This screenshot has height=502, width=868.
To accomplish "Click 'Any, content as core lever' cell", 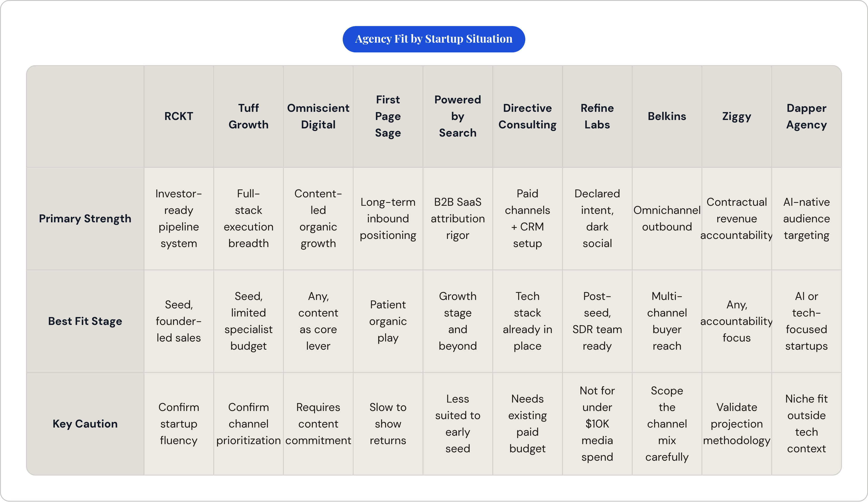I will [318, 321].
